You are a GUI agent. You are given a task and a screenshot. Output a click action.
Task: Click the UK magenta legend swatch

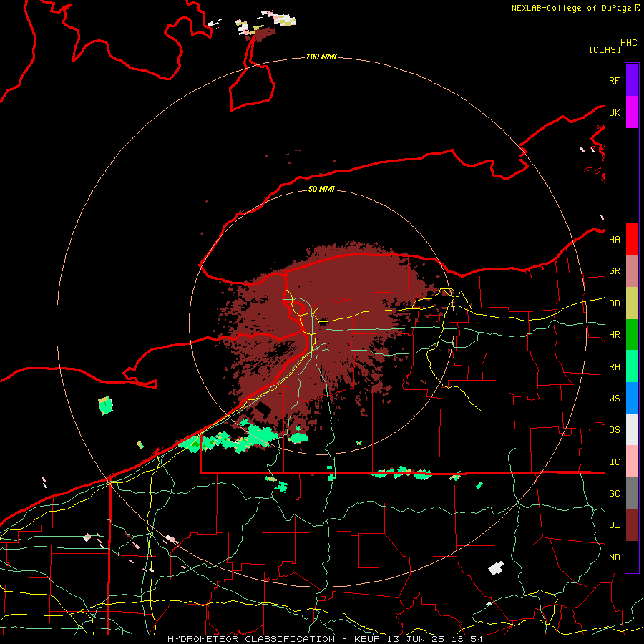click(x=632, y=112)
